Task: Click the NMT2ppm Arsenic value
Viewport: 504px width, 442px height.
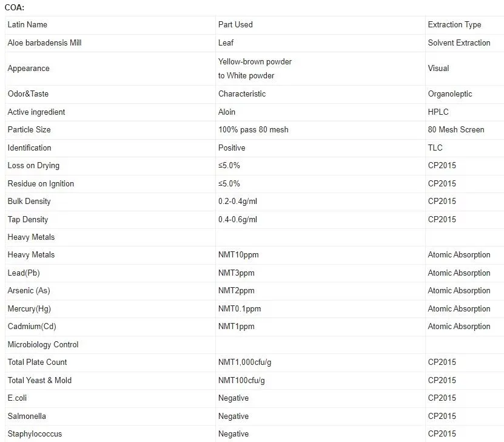Action: tap(237, 291)
